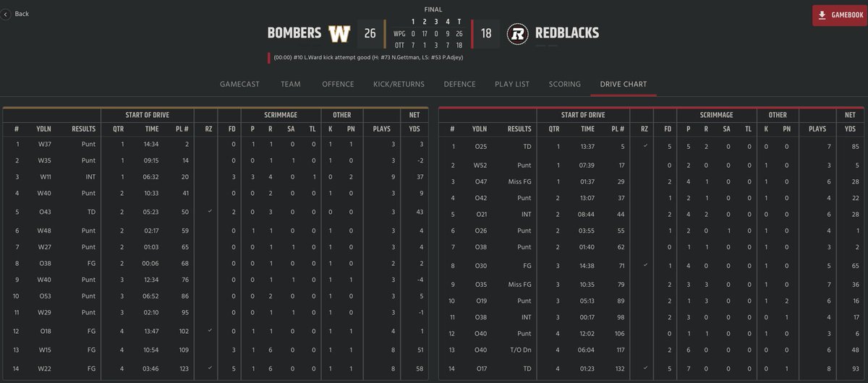The height and width of the screenshot is (383, 868).
Task: Click the BOMBERS team name
Action: [x=294, y=33]
